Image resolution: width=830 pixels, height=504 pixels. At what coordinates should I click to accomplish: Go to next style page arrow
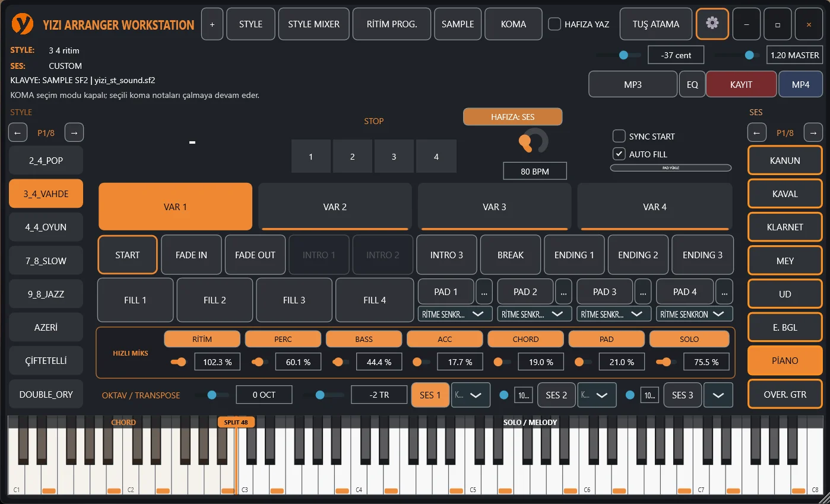74,133
